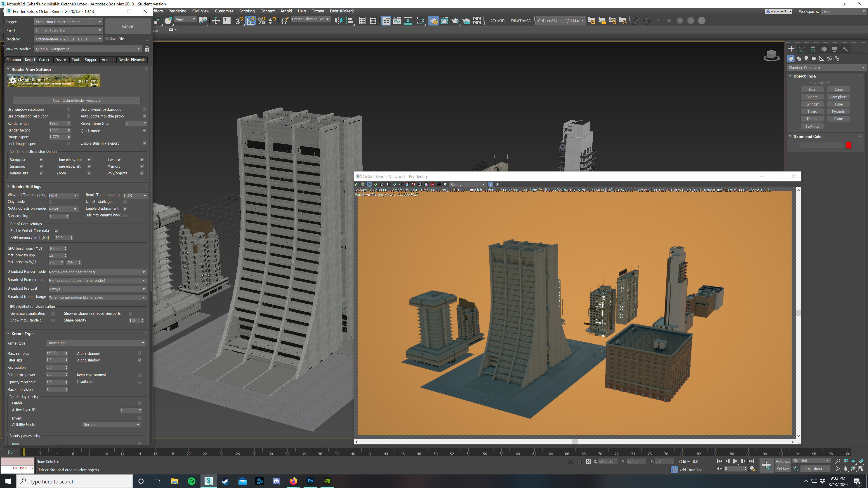Image resolution: width=868 pixels, height=488 pixels.
Task: Toggle the Angle Snap tool
Action: click(250, 21)
